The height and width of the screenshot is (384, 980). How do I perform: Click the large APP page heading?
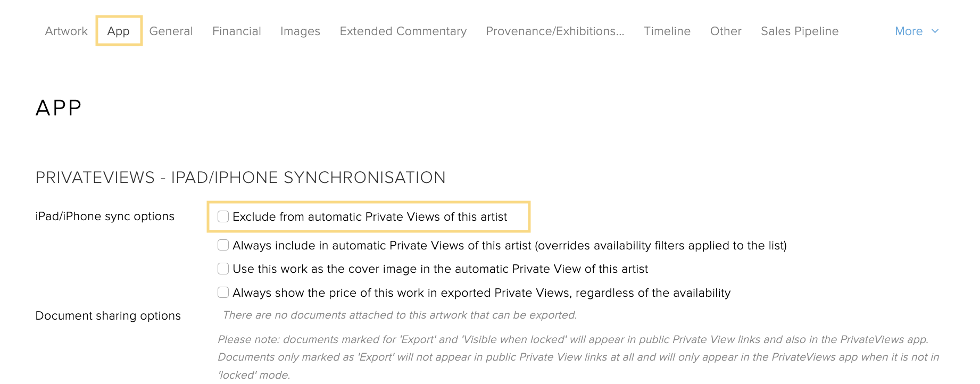click(59, 108)
